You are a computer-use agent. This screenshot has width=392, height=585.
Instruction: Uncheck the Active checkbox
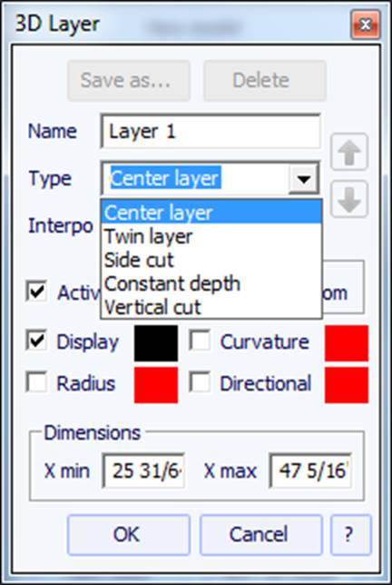click(x=36, y=292)
